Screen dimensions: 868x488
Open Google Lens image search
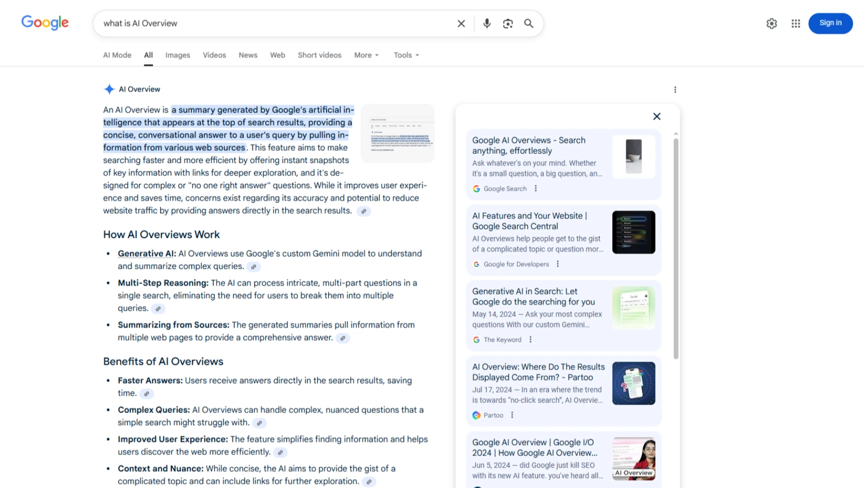[x=508, y=23]
